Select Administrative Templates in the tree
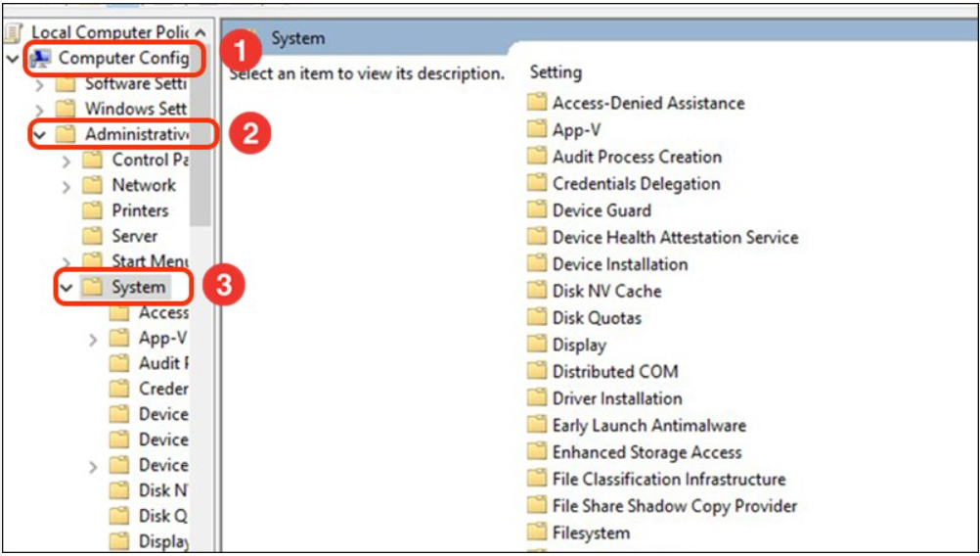Viewport: 980px width, 556px height. [x=122, y=134]
